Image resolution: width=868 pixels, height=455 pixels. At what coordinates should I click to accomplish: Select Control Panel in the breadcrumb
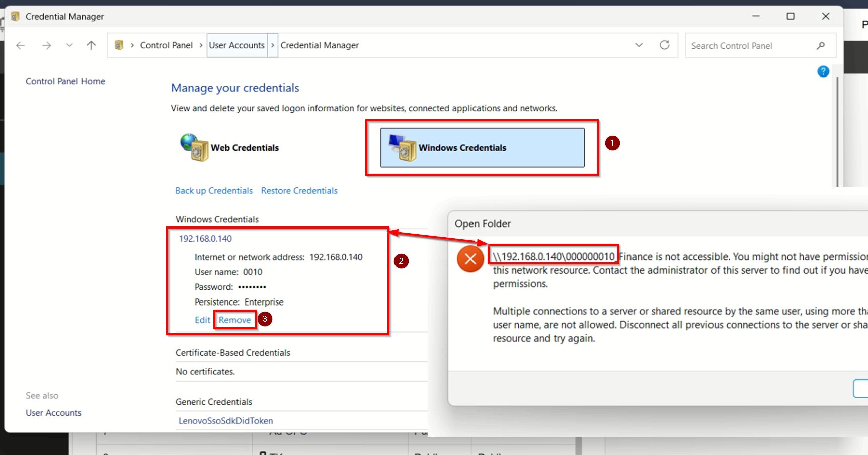pyautogui.click(x=166, y=45)
